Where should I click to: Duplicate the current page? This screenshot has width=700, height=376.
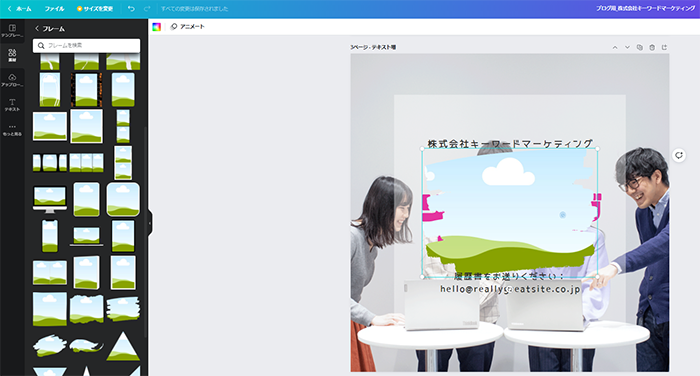(x=640, y=47)
